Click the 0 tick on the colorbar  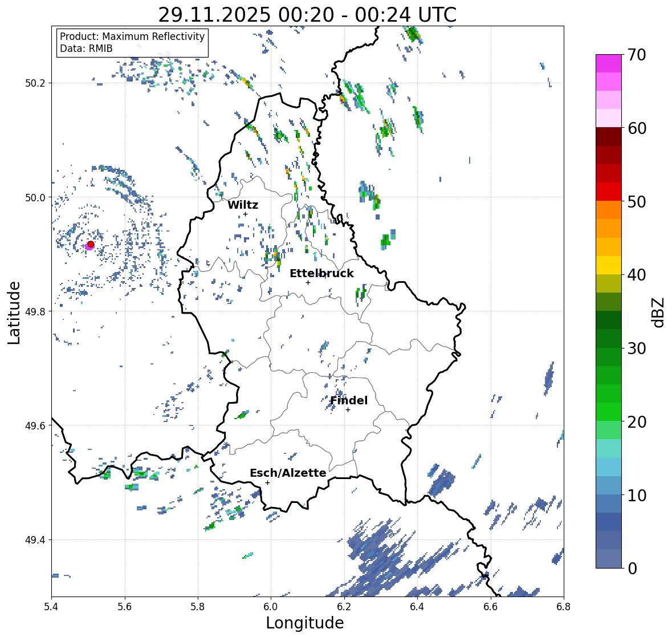pos(632,569)
